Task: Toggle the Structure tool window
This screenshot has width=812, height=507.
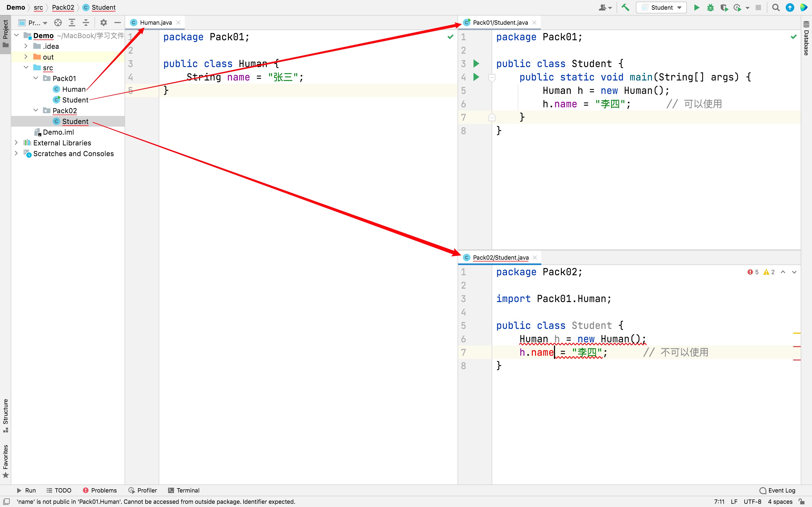Action: click(5, 415)
